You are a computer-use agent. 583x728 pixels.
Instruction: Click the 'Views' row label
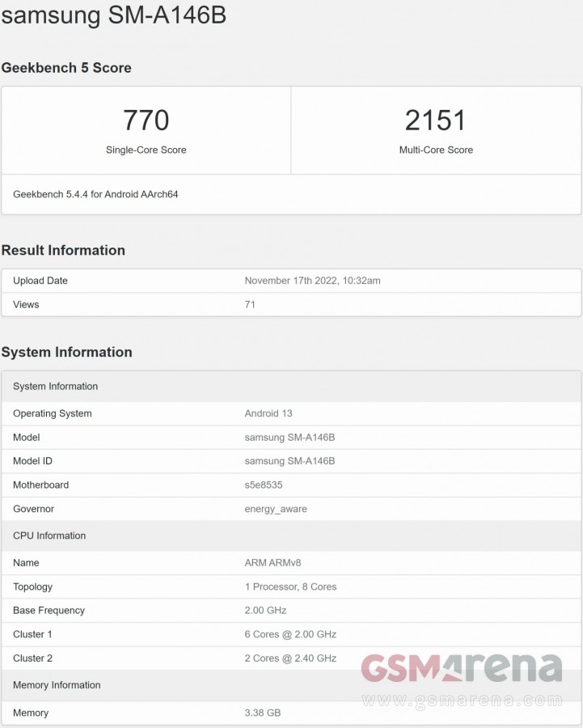coord(26,305)
